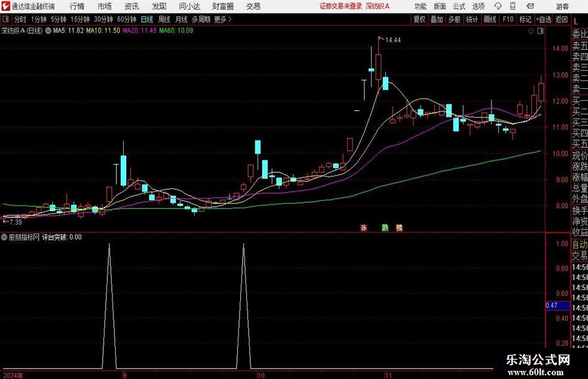
Task: Click the 7.39 low price label
Action: tap(16, 222)
